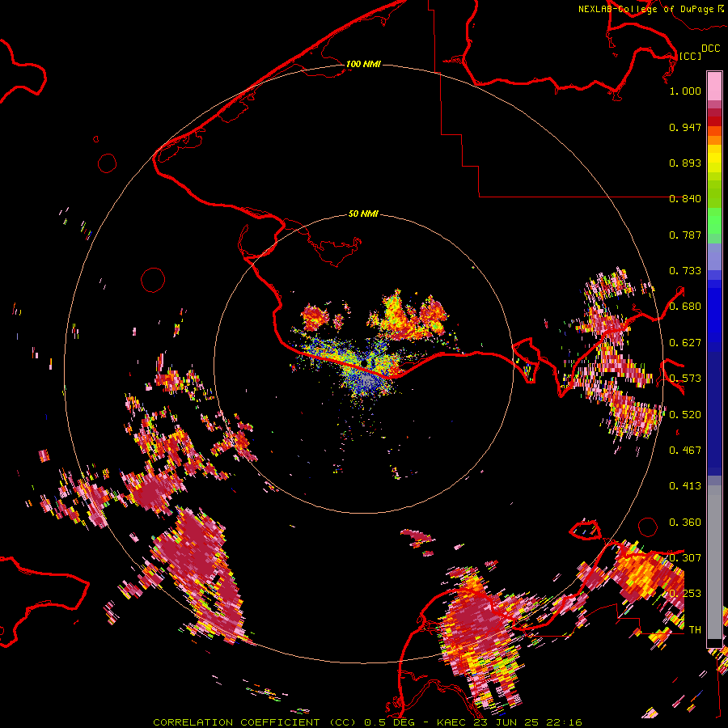728x728 pixels.
Task: Pick the yellow segment of color bar
Action: (714, 160)
